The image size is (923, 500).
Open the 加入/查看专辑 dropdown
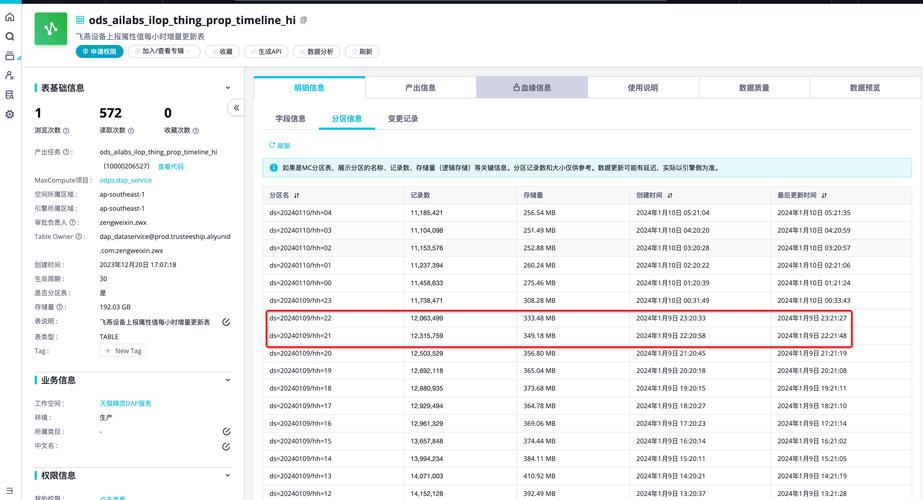click(164, 51)
